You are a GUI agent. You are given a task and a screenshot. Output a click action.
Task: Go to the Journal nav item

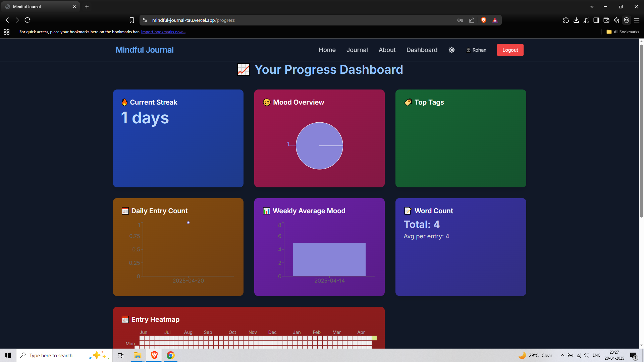tap(357, 50)
